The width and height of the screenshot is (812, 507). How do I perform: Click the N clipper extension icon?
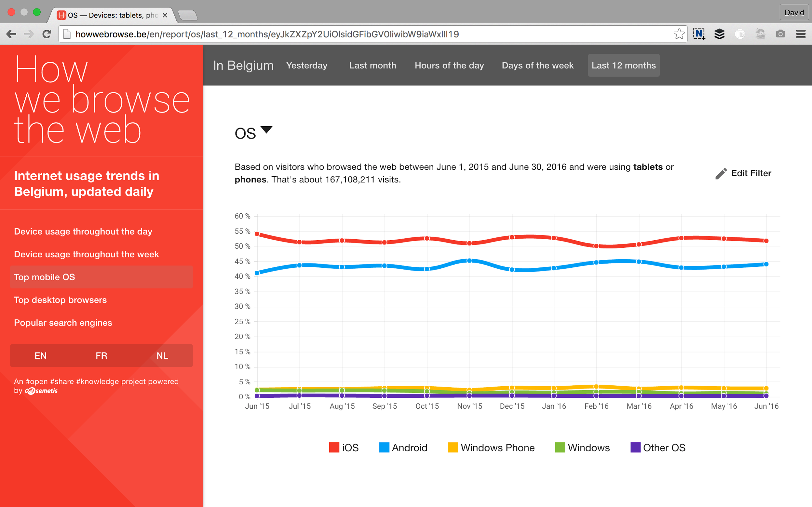(x=699, y=34)
